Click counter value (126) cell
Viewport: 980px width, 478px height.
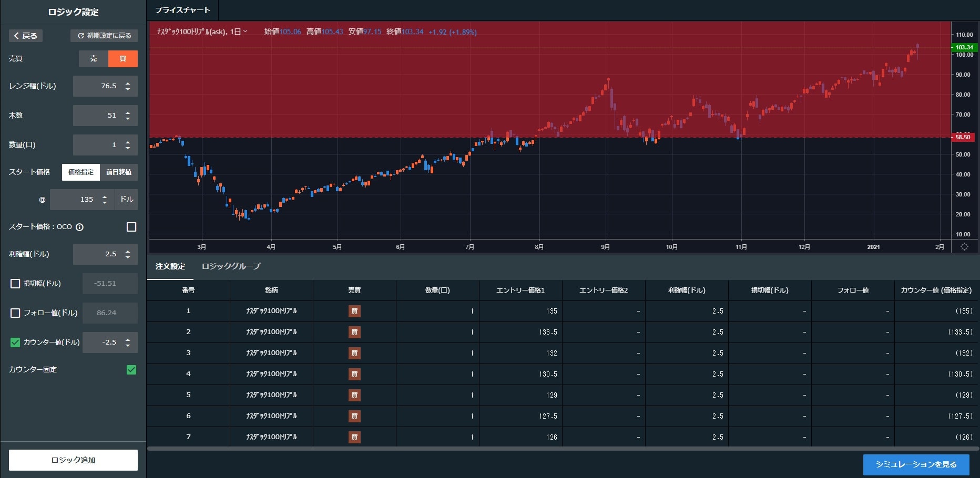click(x=936, y=437)
